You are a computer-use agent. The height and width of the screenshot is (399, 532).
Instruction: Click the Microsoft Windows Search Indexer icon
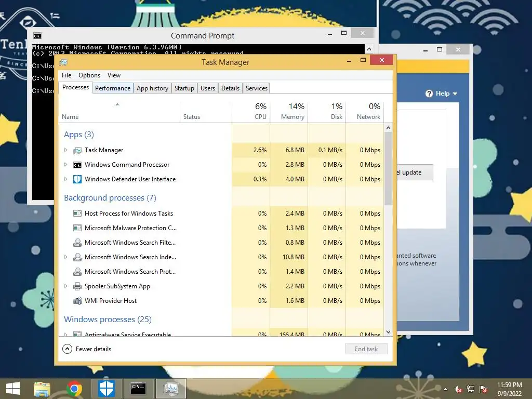[77, 257]
